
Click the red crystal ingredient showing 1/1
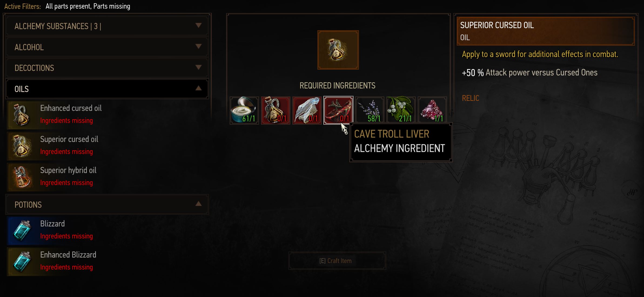432,110
